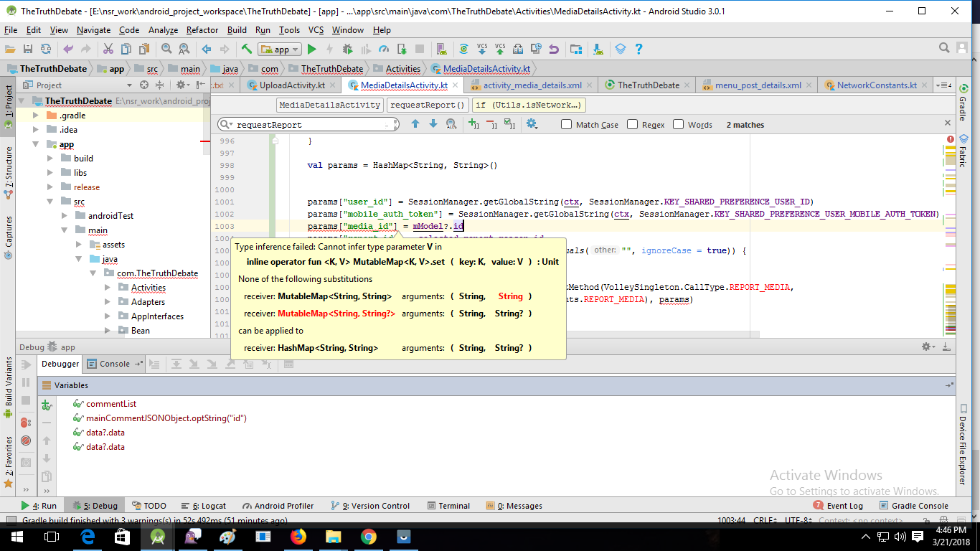Image resolution: width=980 pixels, height=551 pixels.
Task: Open the Android Profiler tool window
Action: pos(278,506)
